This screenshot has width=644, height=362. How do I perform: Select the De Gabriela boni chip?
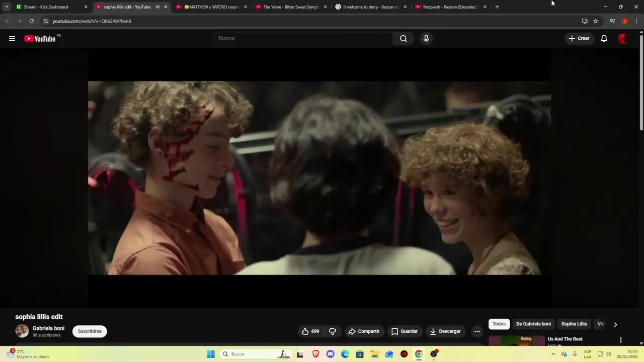(x=533, y=324)
